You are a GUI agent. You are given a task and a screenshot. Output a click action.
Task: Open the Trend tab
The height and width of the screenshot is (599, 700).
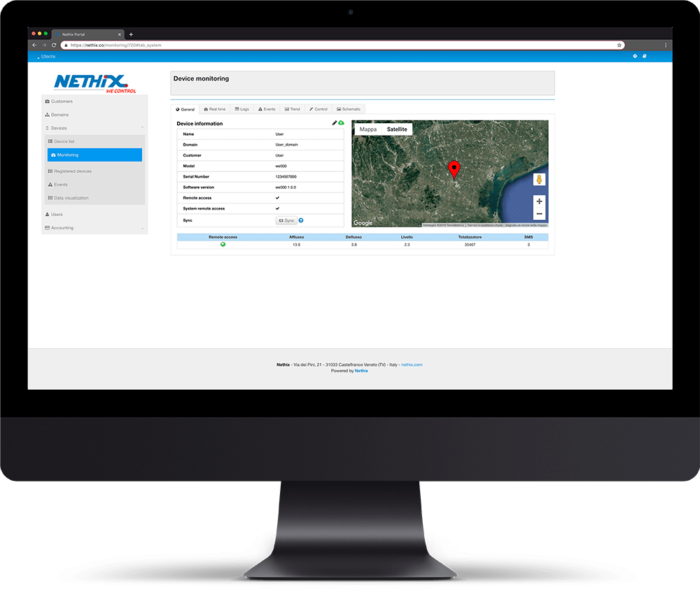pyautogui.click(x=292, y=109)
